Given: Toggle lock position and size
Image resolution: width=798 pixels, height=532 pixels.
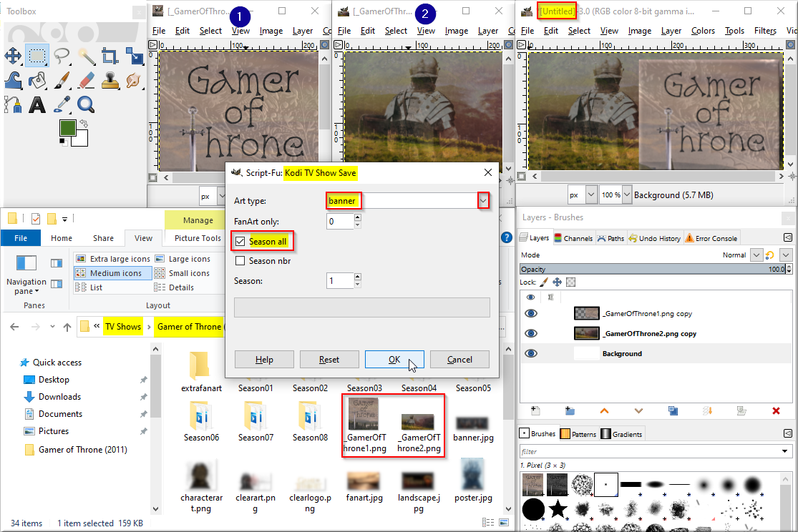Looking at the screenshot, I should (558, 282).
